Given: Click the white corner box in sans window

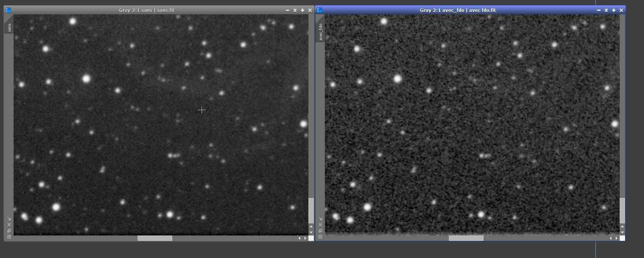Looking at the screenshot, I should tap(311, 238).
